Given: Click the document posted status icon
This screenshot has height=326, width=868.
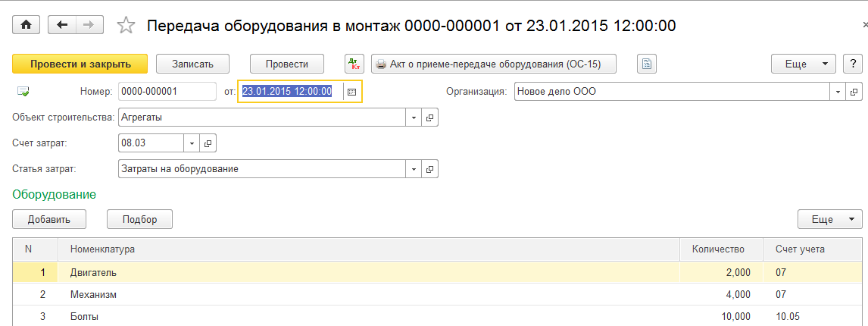Looking at the screenshot, I should coord(23,92).
